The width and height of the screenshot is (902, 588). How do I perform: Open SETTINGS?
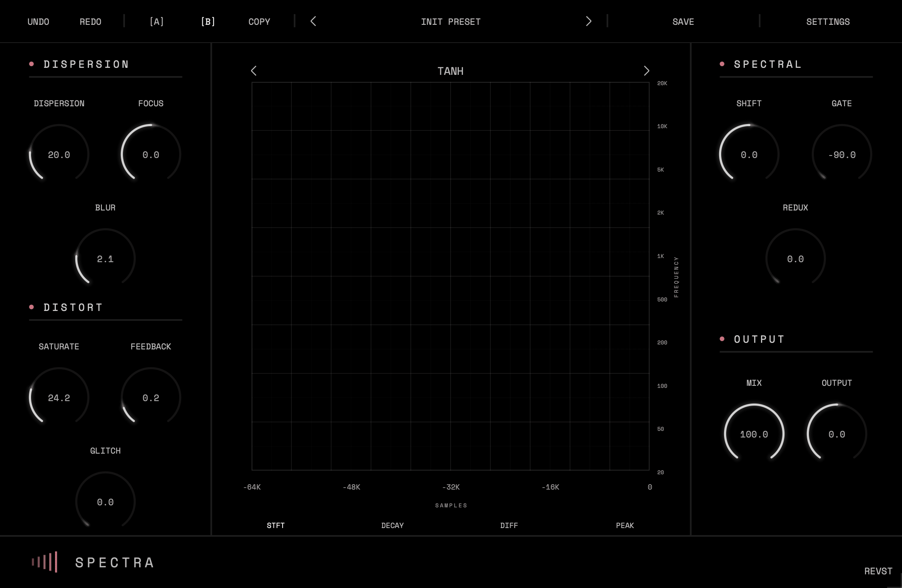[x=828, y=22]
